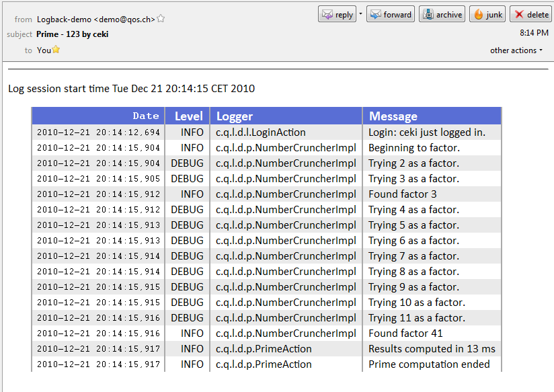Open the reply dropdown arrow
The width and height of the screenshot is (554, 392).
[360, 14]
